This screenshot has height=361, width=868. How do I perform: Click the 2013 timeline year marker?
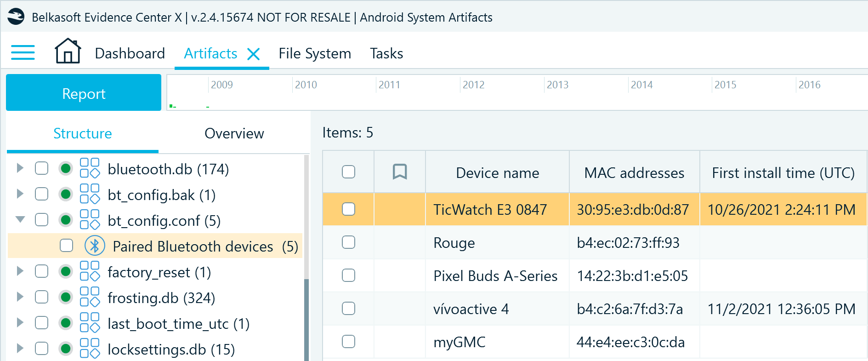tap(557, 85)
